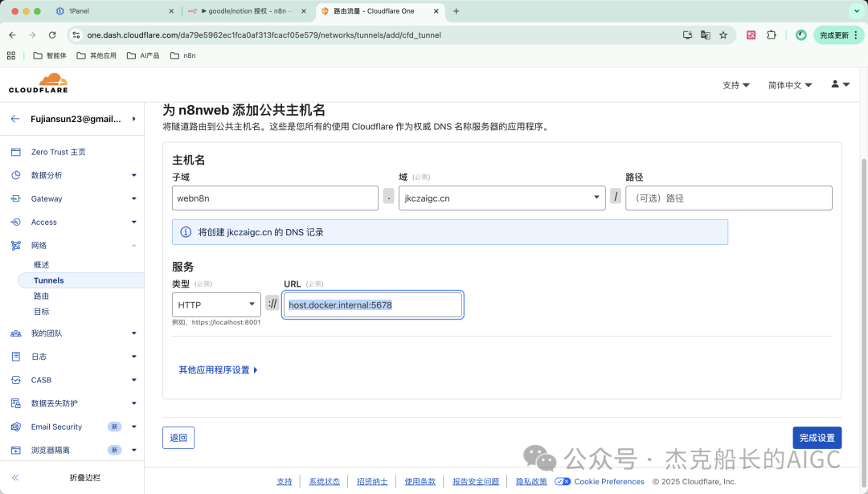Image resolution: width=868 pixels, height=494 pixels.
Task: Switch to the 1Panel browser tab
Action: (x=115, y=11)
